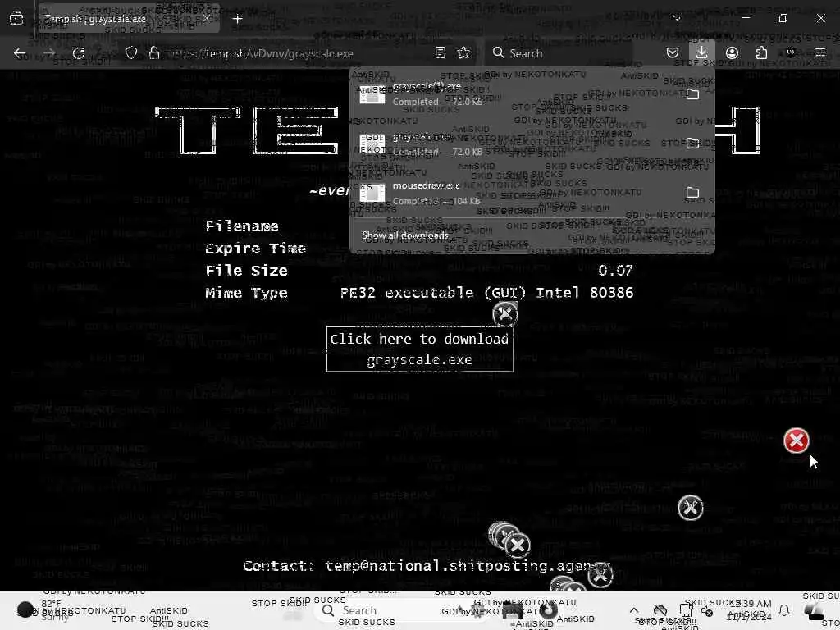
Task: Go forward one page
Action: (49, 53)
